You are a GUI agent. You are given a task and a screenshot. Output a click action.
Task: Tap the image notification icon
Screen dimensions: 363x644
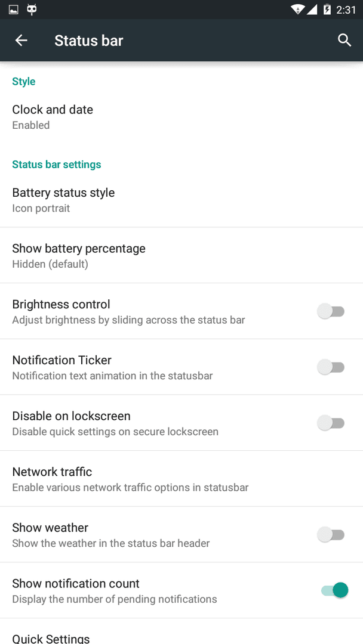14,9
